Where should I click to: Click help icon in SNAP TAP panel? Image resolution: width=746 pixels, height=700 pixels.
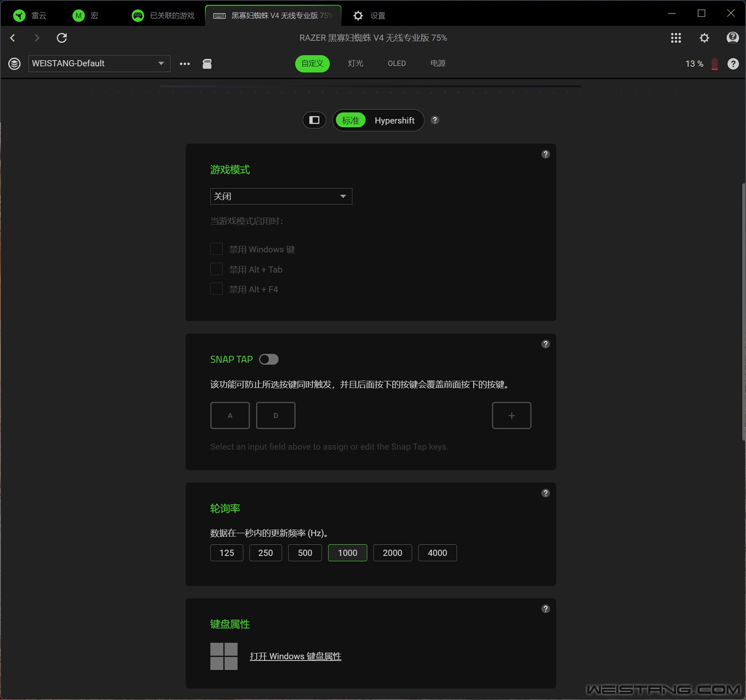click(x=546, y=344)
